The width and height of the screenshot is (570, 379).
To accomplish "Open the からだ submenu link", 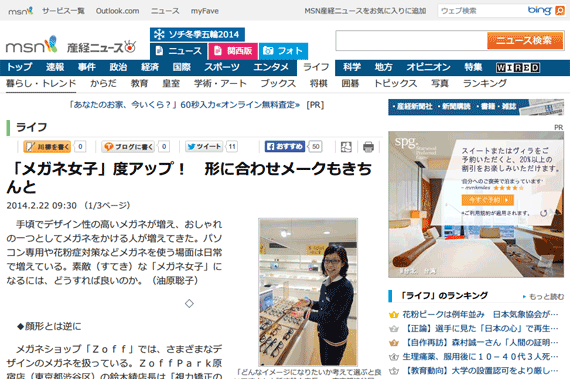I will pyautogui.click(x=104, y=84).
